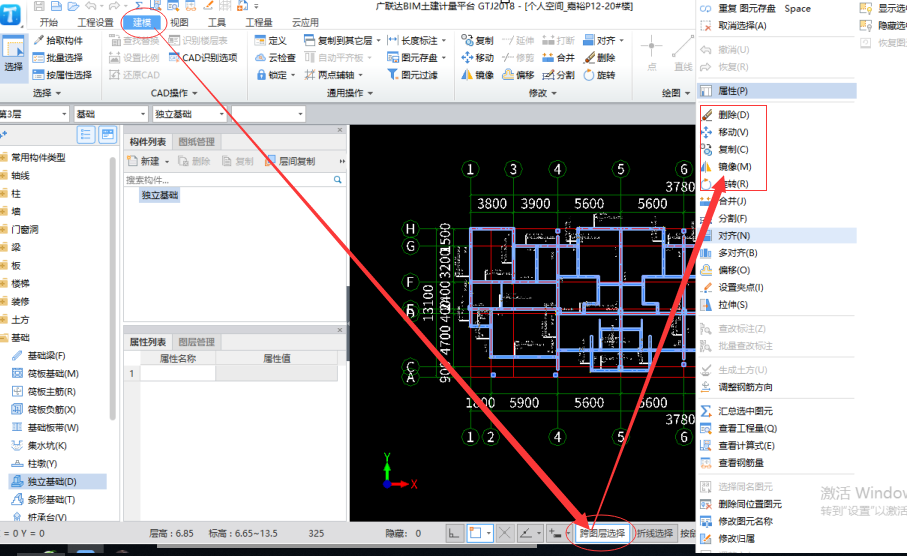The height and width of the screenshot is (556, 907).
Task: Expand the 修改 group dropdown
Action: (543, 93)
